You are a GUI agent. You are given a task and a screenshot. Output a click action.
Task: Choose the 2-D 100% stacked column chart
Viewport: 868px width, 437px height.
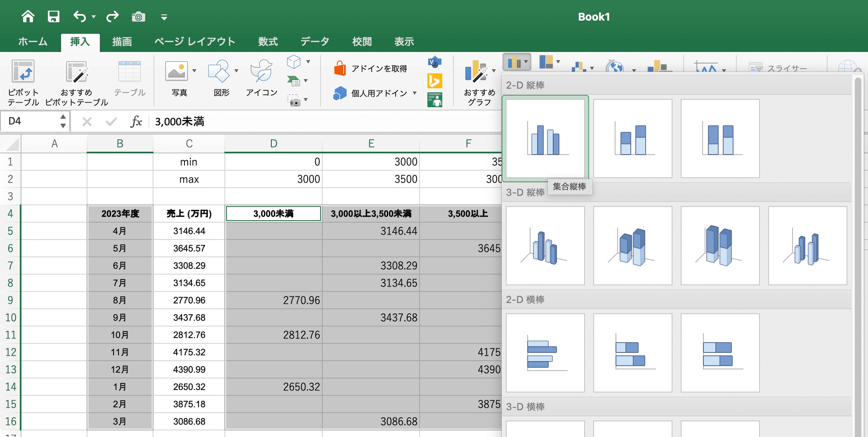click(x=720, y=139)
